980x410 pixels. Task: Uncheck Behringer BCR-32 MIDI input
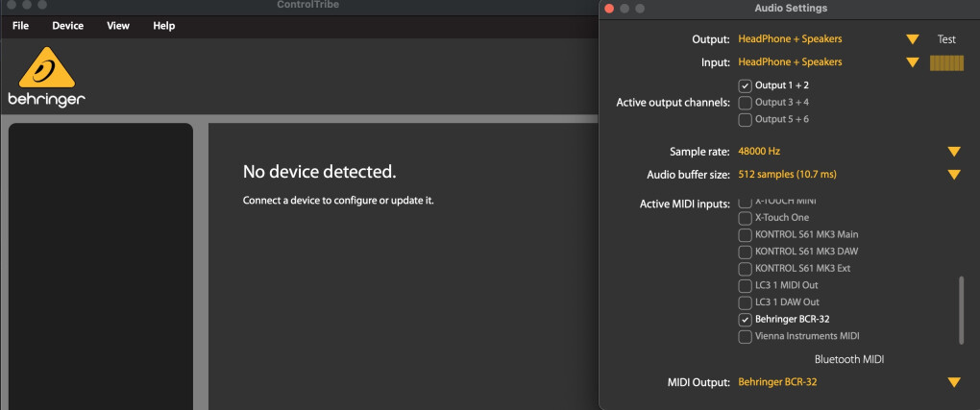[745, 320]
